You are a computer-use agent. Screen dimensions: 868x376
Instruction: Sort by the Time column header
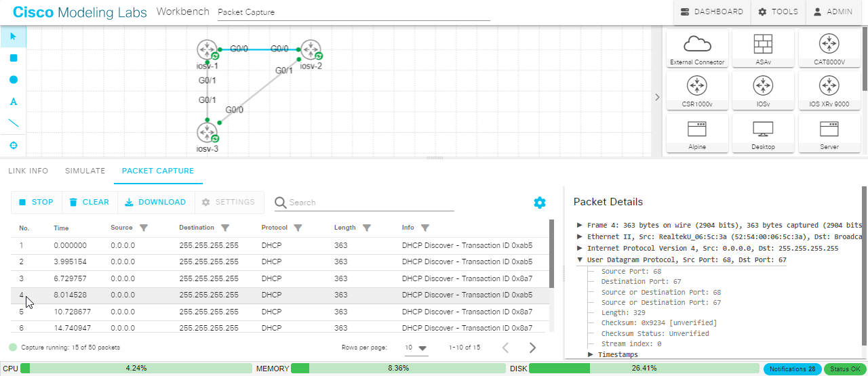pos(61,228)
